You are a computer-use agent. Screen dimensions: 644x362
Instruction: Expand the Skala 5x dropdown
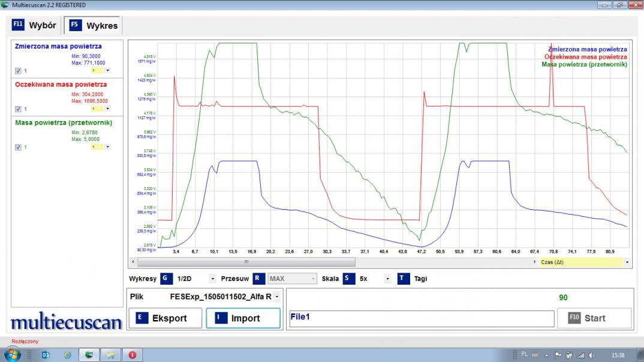pos(387,279)
